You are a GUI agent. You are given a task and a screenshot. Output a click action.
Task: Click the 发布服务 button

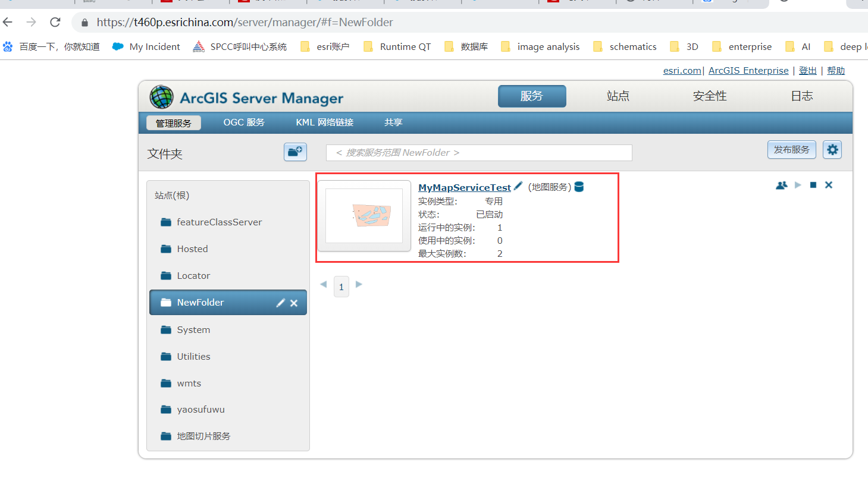(791, 149)
